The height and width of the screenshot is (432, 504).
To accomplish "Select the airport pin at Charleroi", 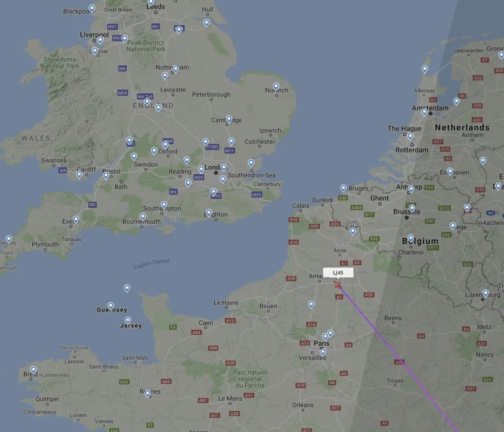I will pos(410,239).
